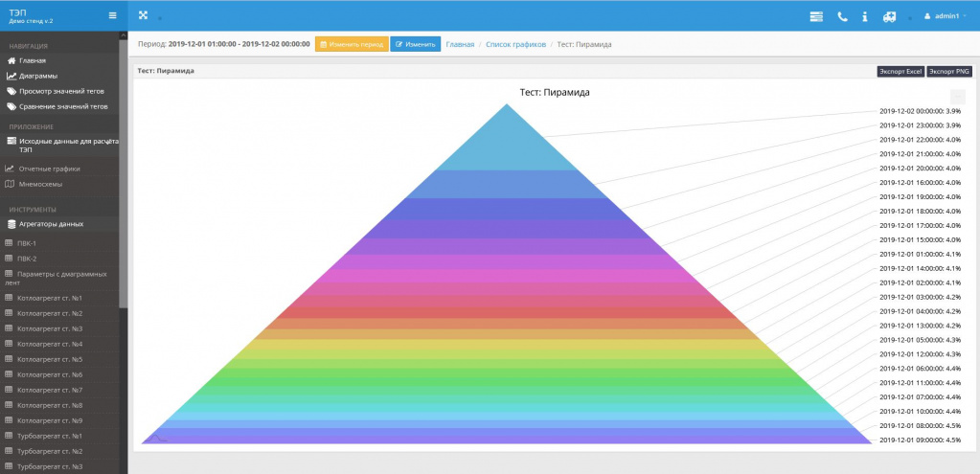Click label 2019-12-01 06:00:00: 4.4%
This screenshot has height=474, width=980.
click(920, 369)
